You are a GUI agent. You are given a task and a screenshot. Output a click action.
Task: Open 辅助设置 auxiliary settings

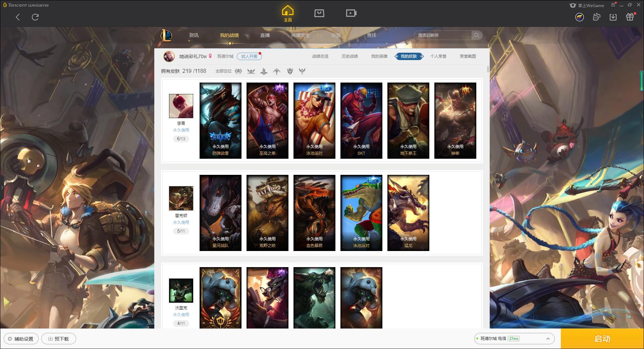tap(21, 339)
